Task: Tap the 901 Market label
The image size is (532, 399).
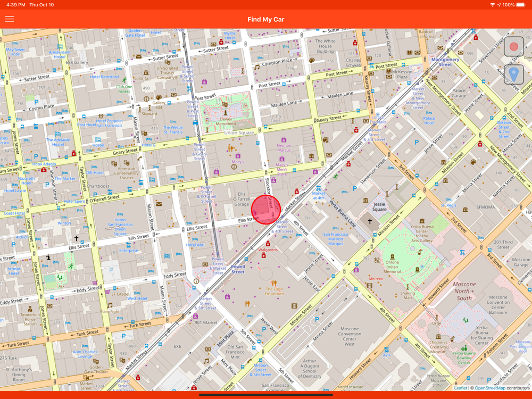Action: coord(206,322)
